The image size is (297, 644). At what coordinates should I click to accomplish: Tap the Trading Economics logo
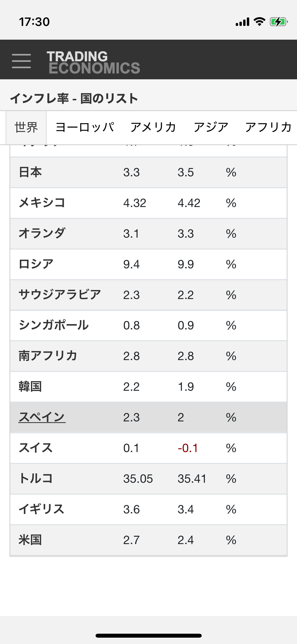93,62
